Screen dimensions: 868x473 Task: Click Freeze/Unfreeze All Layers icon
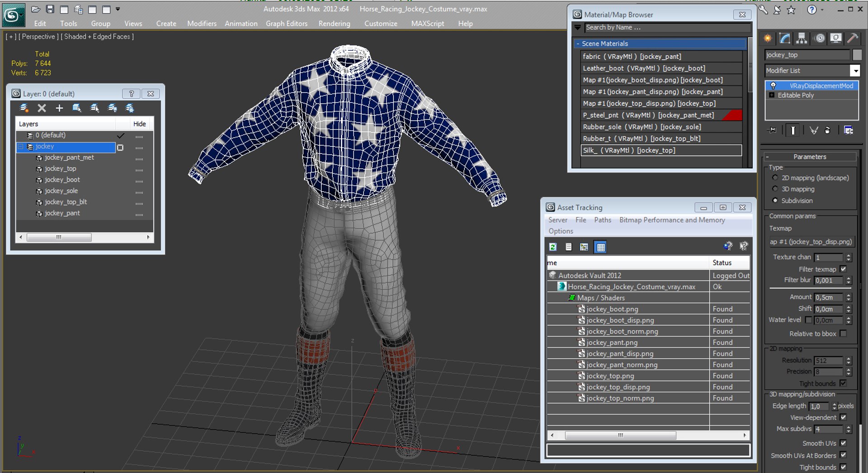tap(130, 108)
